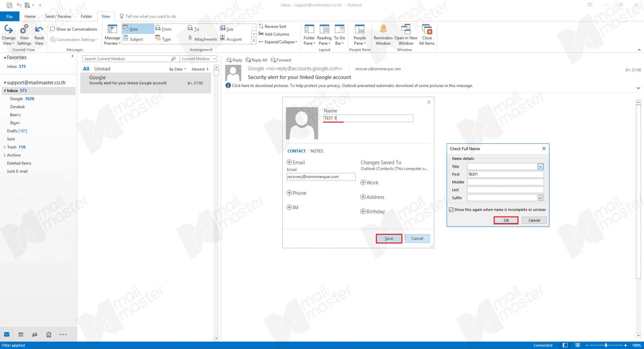Screen dimensions: 644x349
Task: Arrange messages by Date
Action: tap(138, 29)
